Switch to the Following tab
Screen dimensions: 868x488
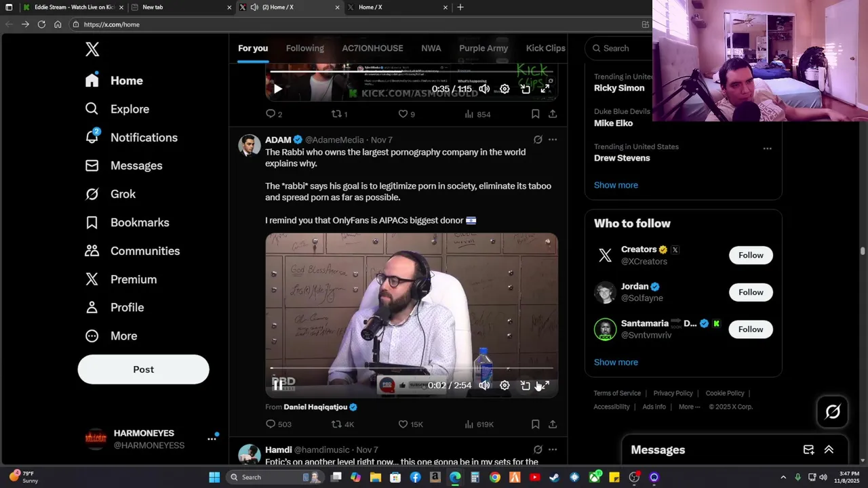click(x=304, y=48)
